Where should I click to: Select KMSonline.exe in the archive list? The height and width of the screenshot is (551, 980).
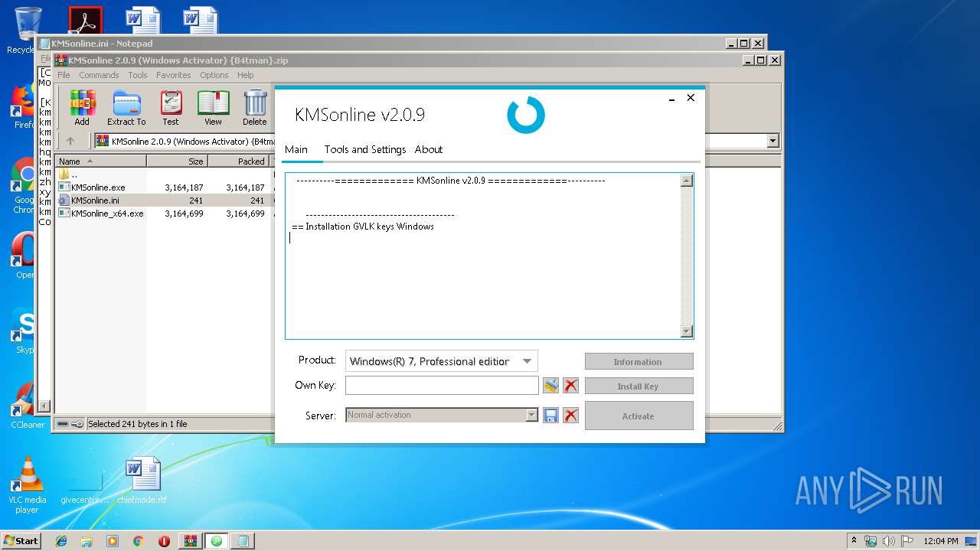click(x=98, y=187)
